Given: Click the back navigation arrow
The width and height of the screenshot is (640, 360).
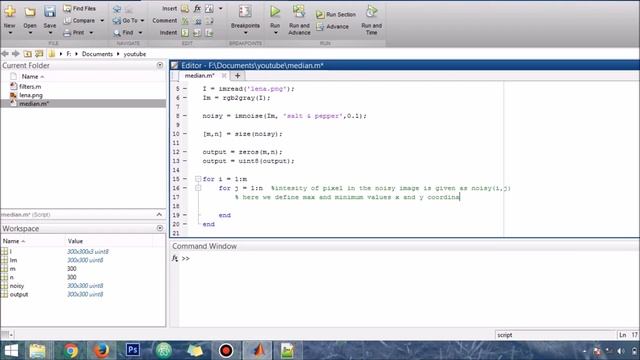Looking at the screenshot, I should click(5, 54).
